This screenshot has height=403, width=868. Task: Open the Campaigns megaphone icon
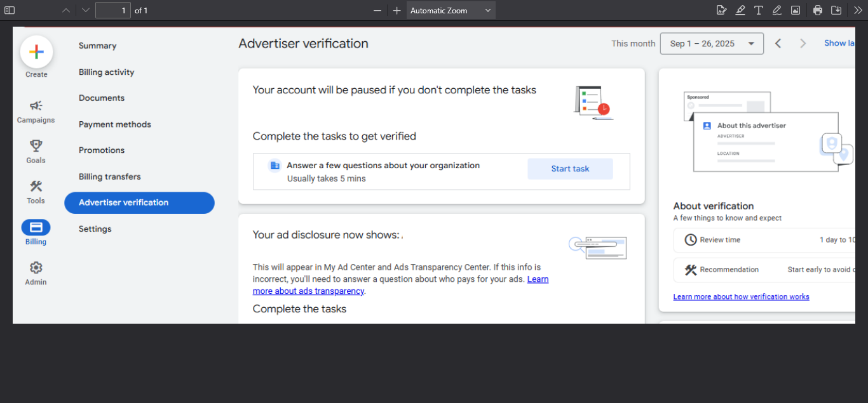(36, 106)
